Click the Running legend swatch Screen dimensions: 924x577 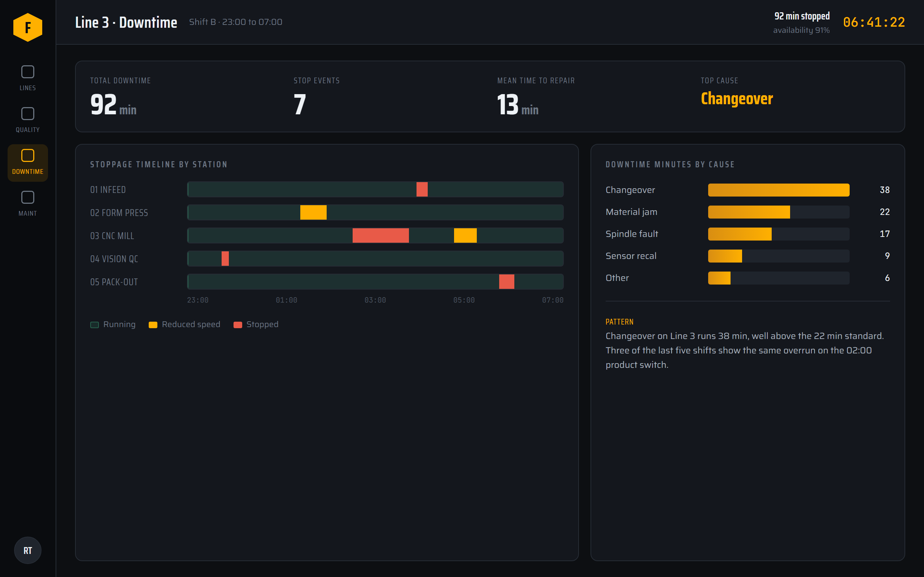coord(94,325)
